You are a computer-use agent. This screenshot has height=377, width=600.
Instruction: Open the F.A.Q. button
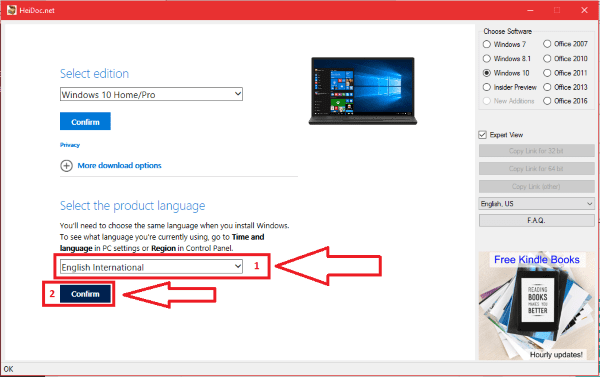(x=536, y=220)
